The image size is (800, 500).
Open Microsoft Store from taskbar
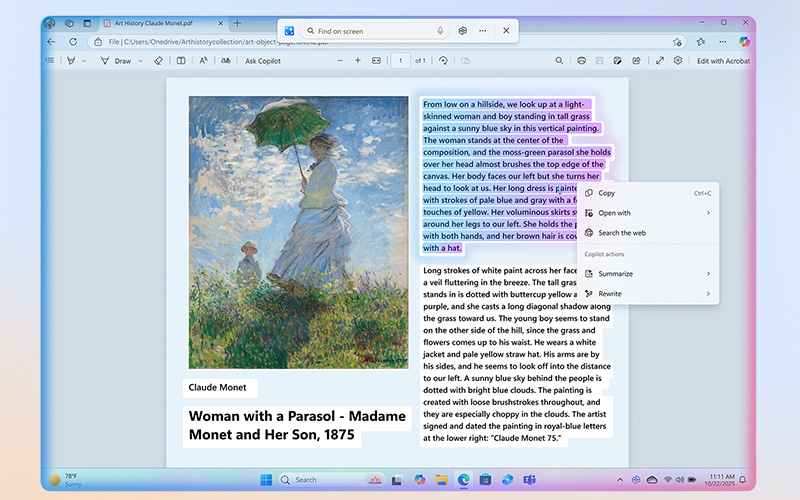(x=485, y=480)
